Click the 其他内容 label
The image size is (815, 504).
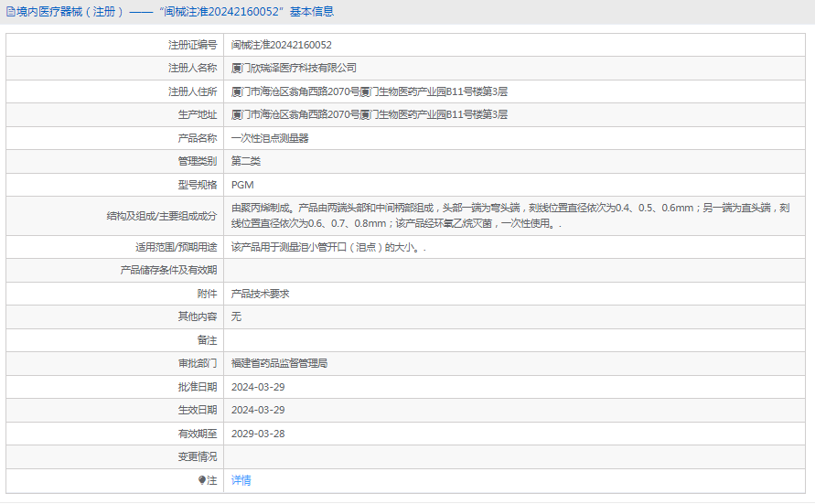198,317
